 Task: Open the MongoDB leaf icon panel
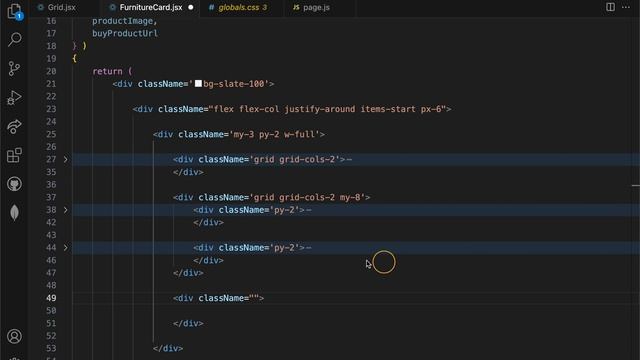pos(14,213)
